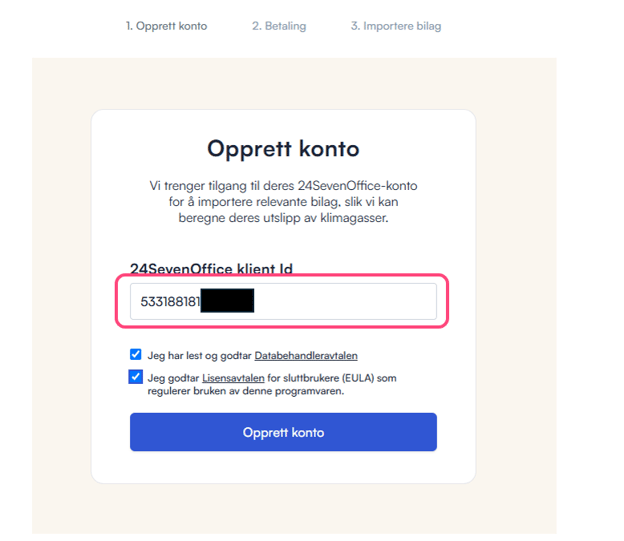Click the 'Opprett konto' heading

(283, 149)
